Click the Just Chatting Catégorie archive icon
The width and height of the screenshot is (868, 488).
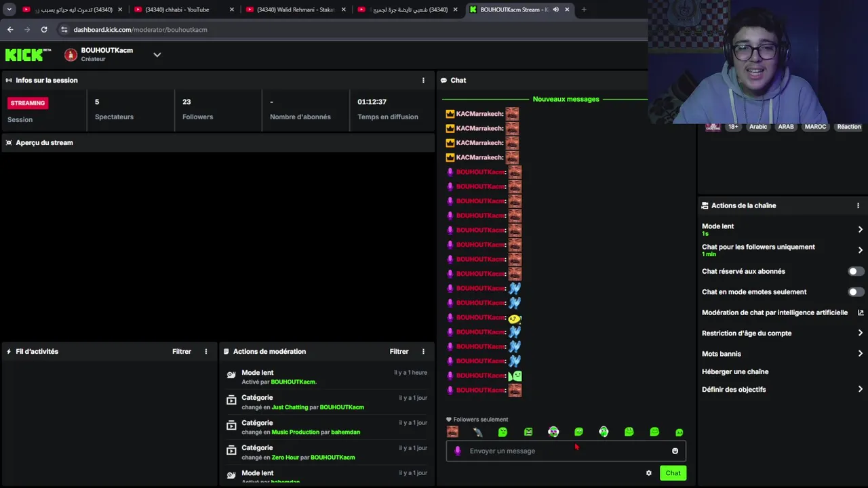coord(231,400)
